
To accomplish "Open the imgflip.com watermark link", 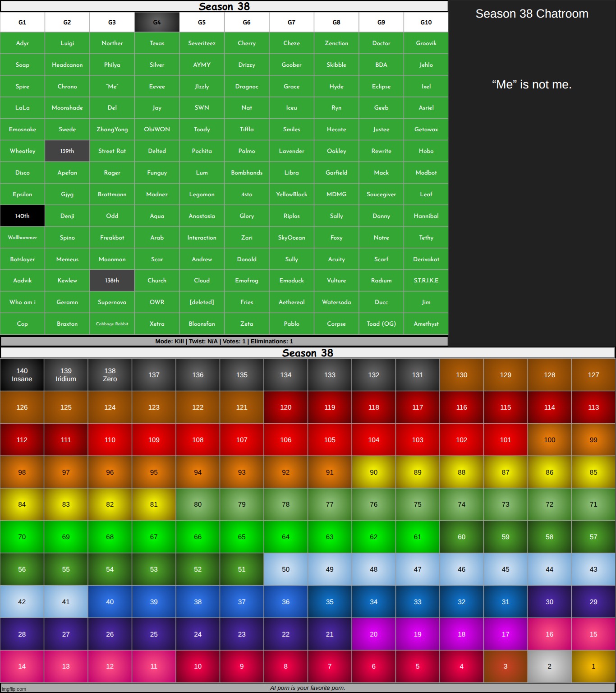I will (x=14, y=689).
